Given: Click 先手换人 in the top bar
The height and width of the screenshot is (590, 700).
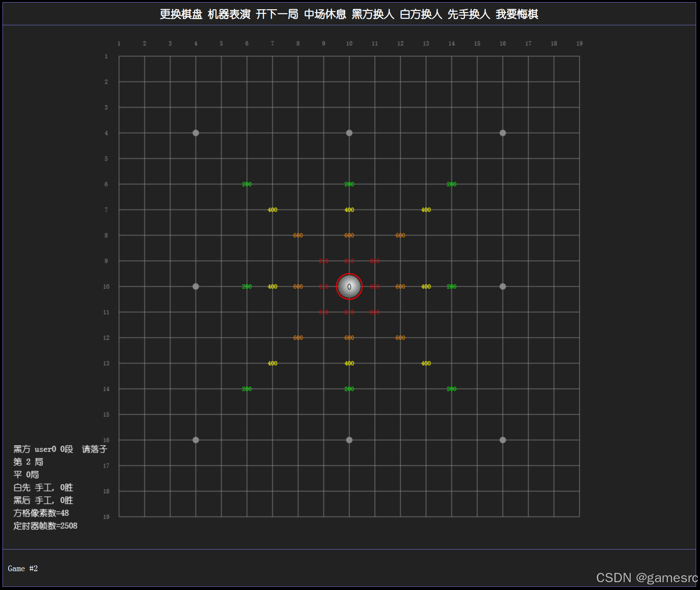Looking at the screenshot, I should (469, 14).
